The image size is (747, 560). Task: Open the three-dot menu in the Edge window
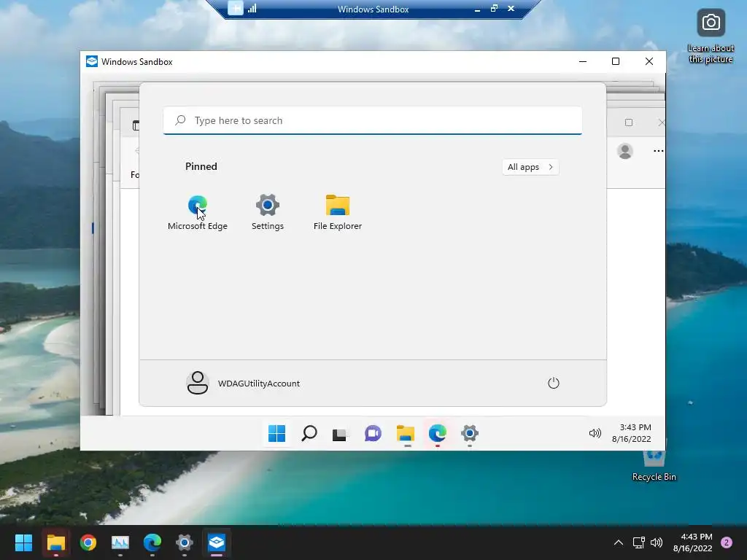click(659, 151)
